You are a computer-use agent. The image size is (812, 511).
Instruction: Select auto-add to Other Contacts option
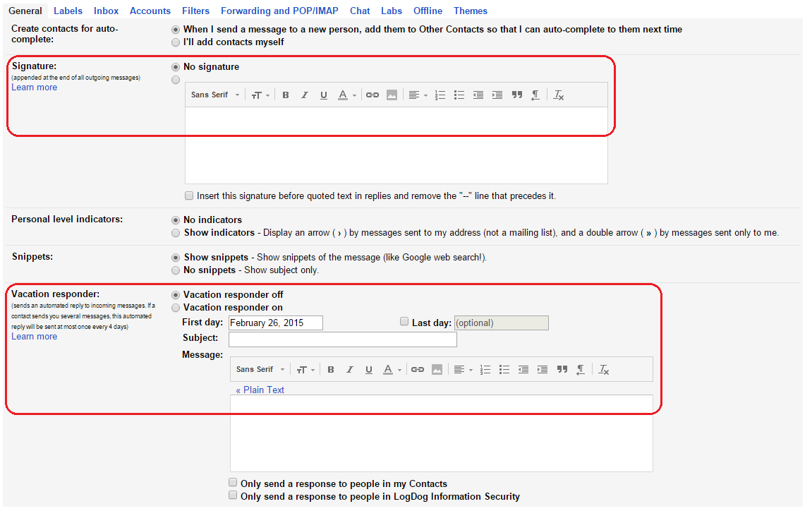pos(176,30)
